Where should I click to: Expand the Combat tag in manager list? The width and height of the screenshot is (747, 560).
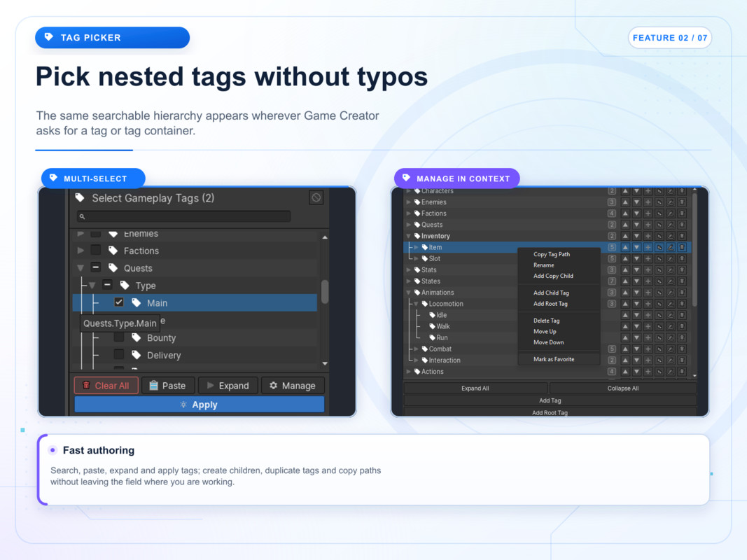[416, 349]
